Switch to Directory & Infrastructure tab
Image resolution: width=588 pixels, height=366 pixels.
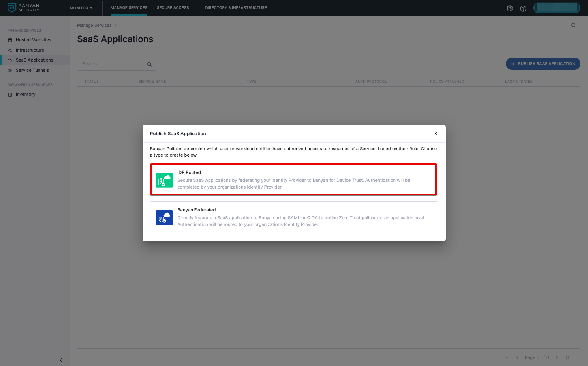coord(236,8)
